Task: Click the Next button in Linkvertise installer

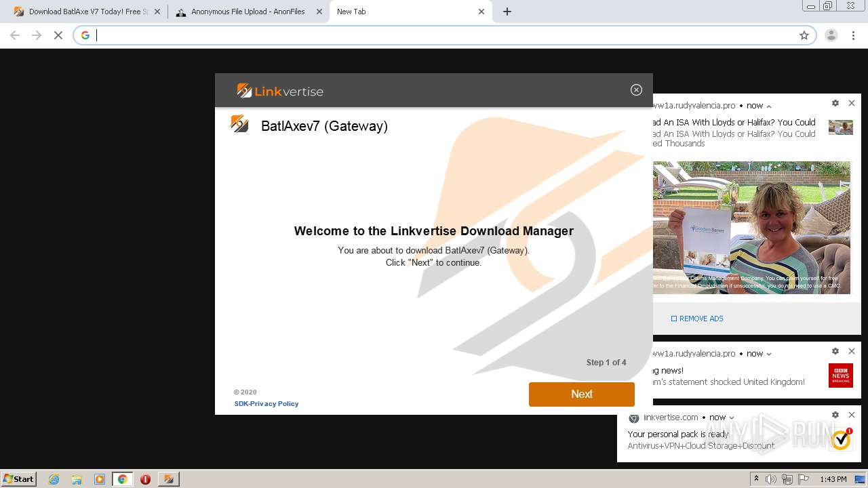Action: 581,394
